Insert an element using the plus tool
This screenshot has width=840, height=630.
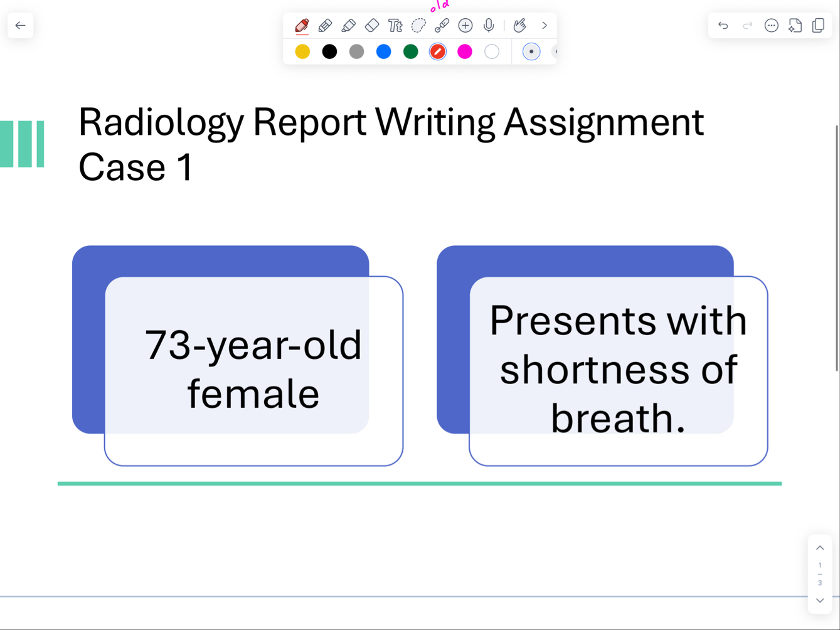(465, 26)
